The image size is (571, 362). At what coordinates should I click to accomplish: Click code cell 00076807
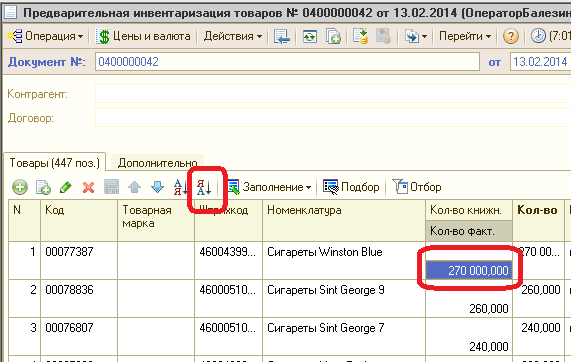tap(79, 337)
